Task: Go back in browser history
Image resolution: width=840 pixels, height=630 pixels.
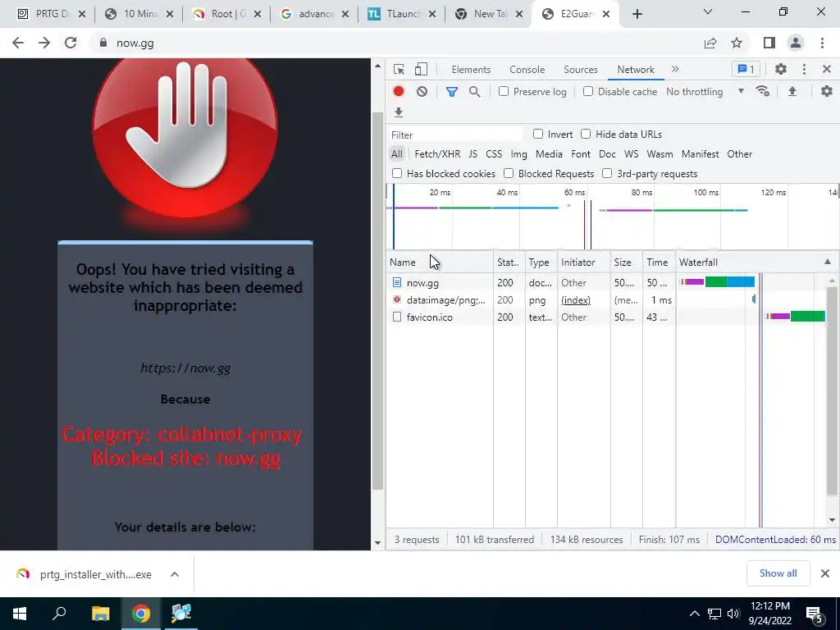Action: point(18,43)
